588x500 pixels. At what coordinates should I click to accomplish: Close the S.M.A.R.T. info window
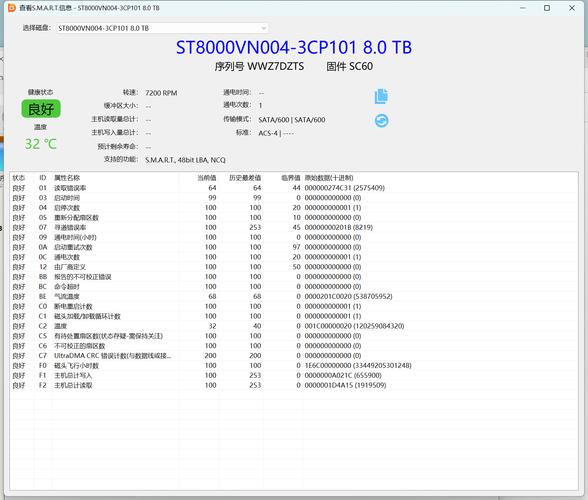point(572,8)
